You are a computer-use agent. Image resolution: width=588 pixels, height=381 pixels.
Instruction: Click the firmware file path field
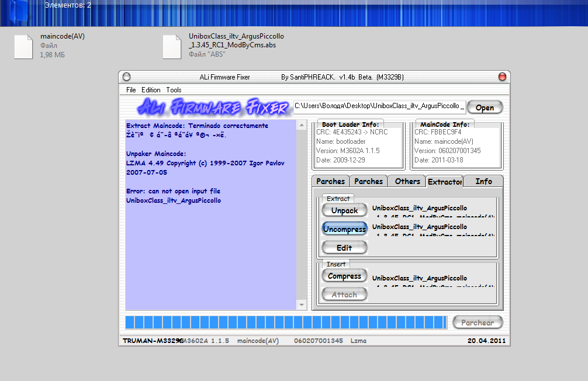pos(379,106)
